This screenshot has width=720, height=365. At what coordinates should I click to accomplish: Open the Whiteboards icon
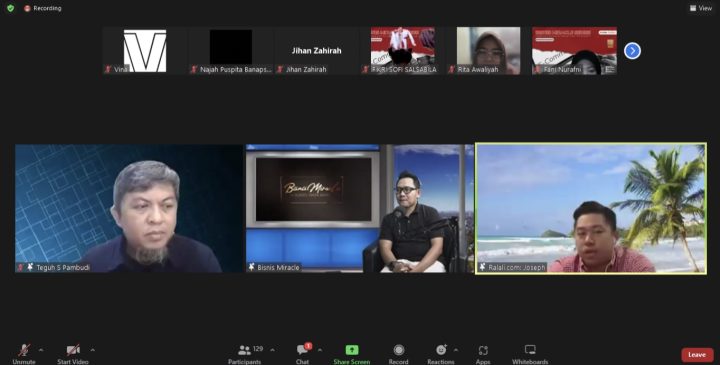(530, 350)
